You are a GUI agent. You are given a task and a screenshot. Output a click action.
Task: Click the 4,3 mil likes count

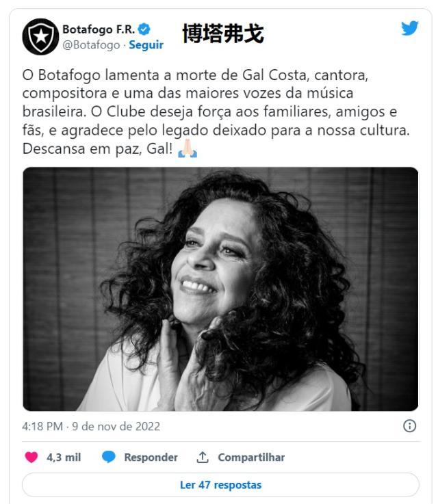[x=64, y=457]
